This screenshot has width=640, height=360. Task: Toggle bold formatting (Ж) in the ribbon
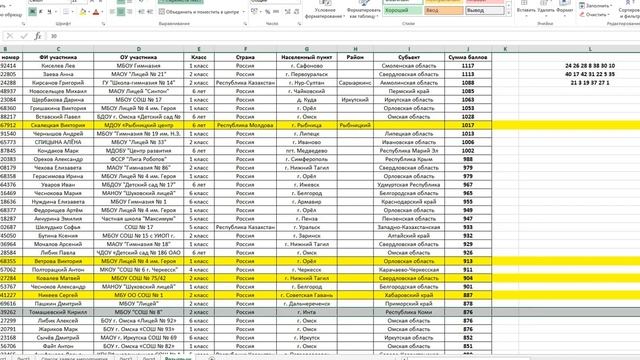32,12
